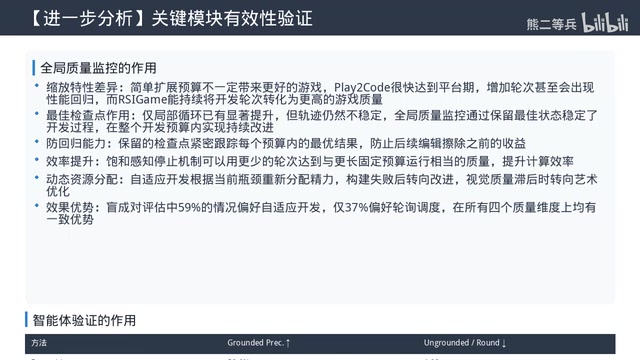Image resolution: width=640 pixels, height=360 pixels.
Task: Click the bullet starting 防回归能力
Action: pos(286,143)
